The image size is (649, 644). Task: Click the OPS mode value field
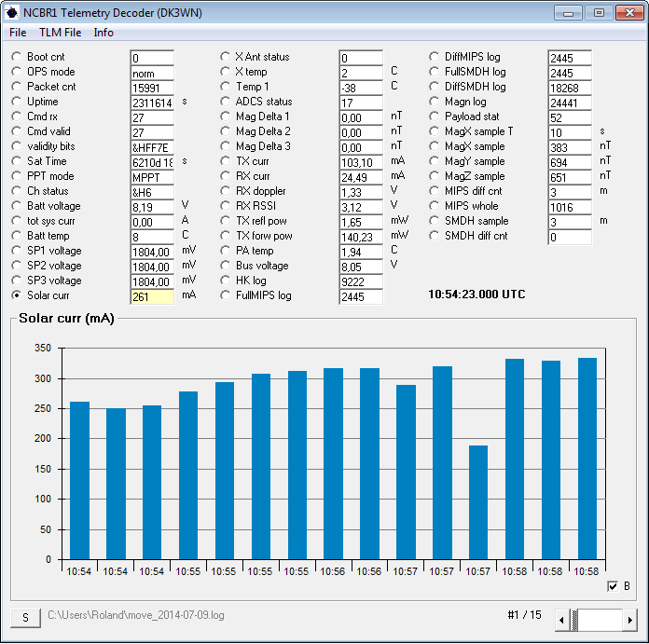pyautogui.click(x=151, y=73)
